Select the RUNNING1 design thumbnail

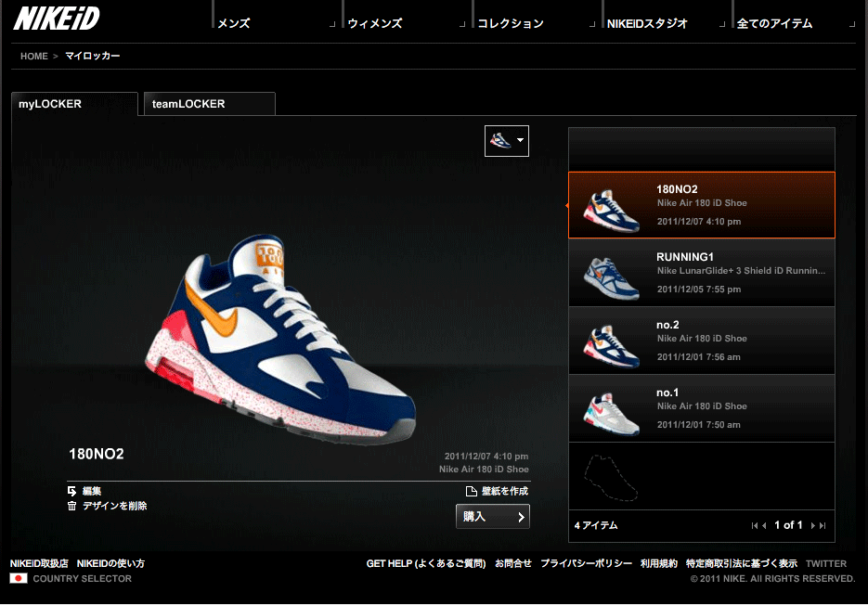pos(611,277)
